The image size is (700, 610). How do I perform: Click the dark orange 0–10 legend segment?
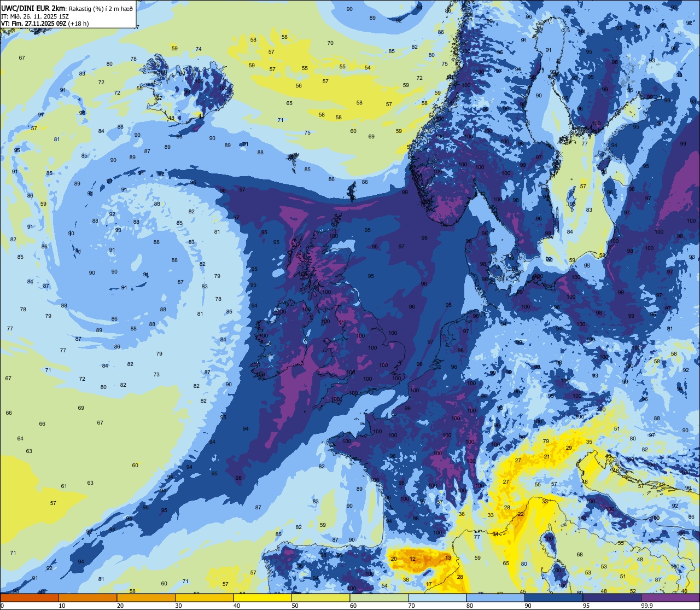click(30, 597)
